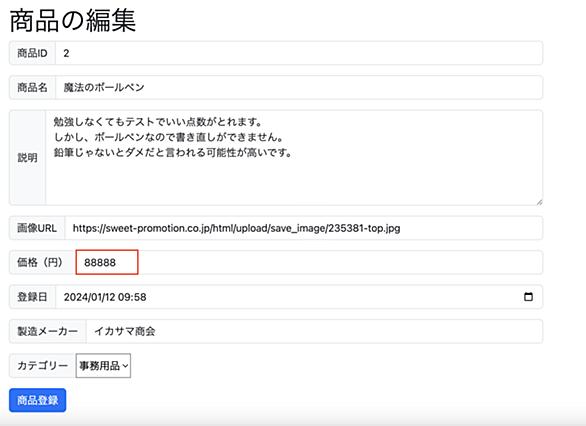Click the 登録日 date value 2024/01/12 09:58
The image size is (586, 426).
pos(105,297)
